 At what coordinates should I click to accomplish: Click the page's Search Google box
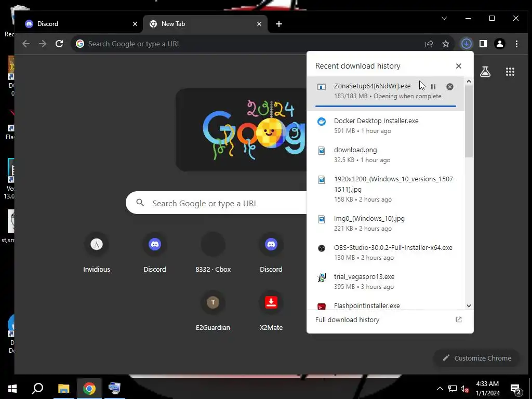[217, 203]
